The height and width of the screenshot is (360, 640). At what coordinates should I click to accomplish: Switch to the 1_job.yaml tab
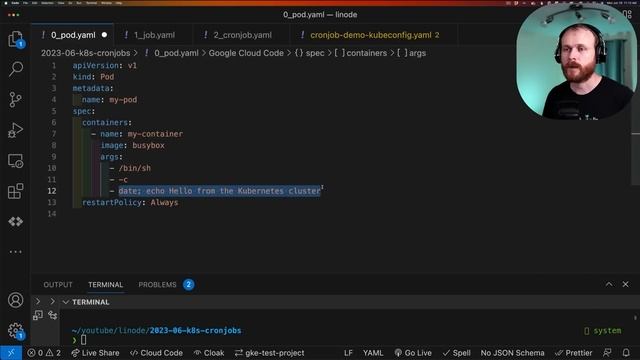coord(154,35)
